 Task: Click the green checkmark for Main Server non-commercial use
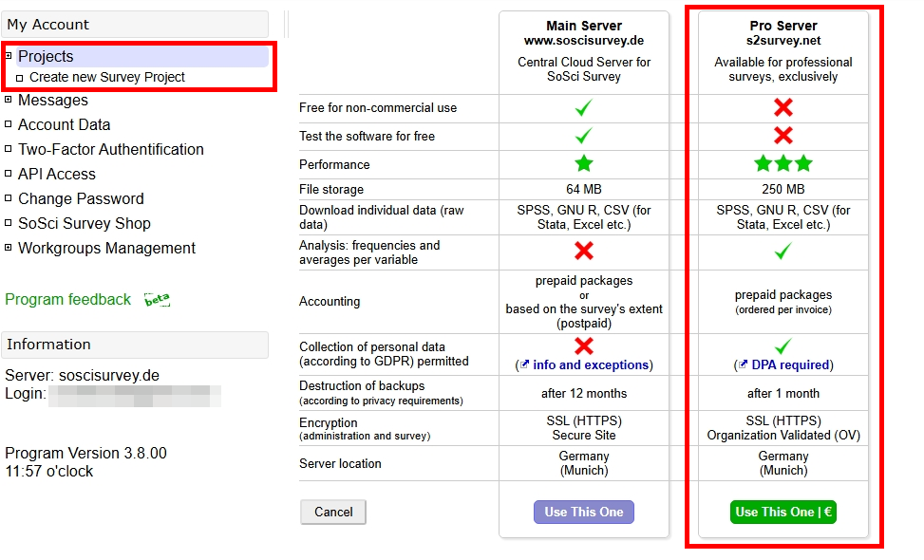pyautogui.click(x=583, y=108)
